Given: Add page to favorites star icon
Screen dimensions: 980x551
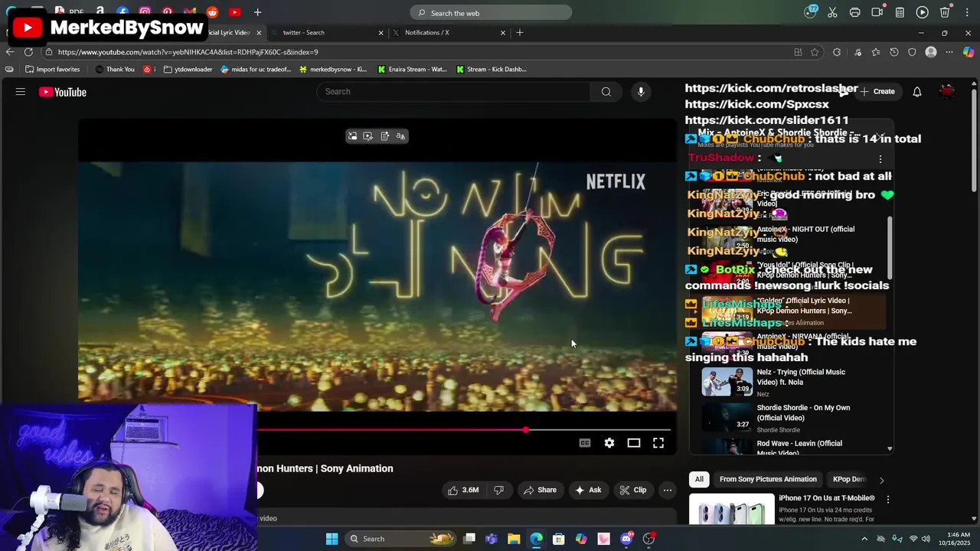Looking at the screenshot, I should tap(815, 52).
